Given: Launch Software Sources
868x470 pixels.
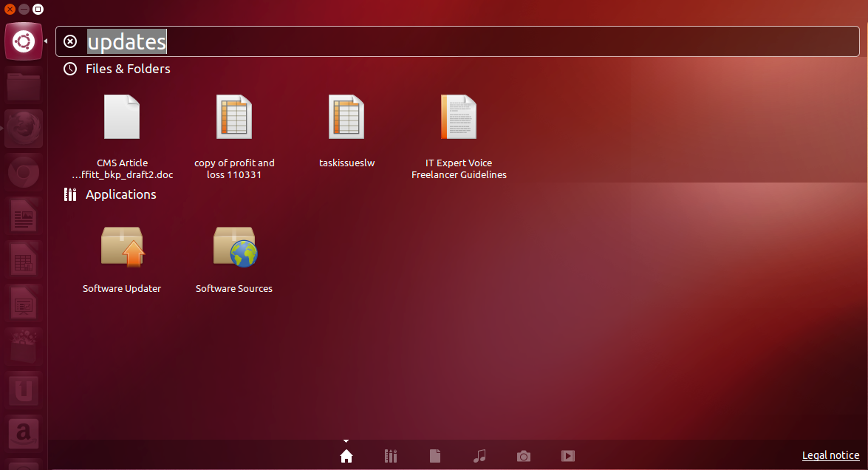Looking at the screenshot, I should (234, 259).
